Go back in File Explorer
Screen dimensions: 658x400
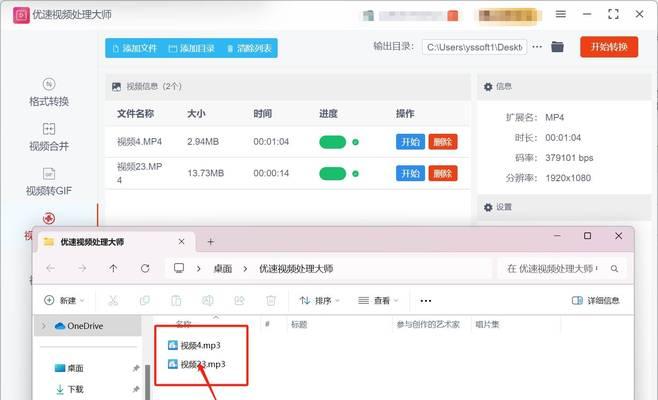tap(51, 268)
